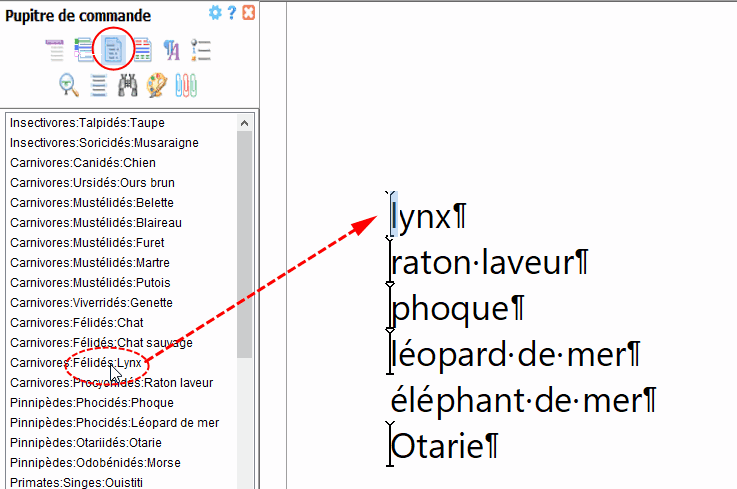
Task: Click the blue question mark help icon
Action: pos(232,13)
